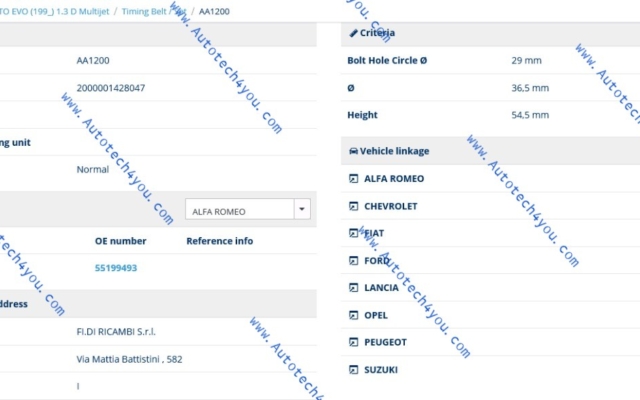640x400 pixels.
Task: Click the icon beside OPEL entry
Action: [353, 315]
